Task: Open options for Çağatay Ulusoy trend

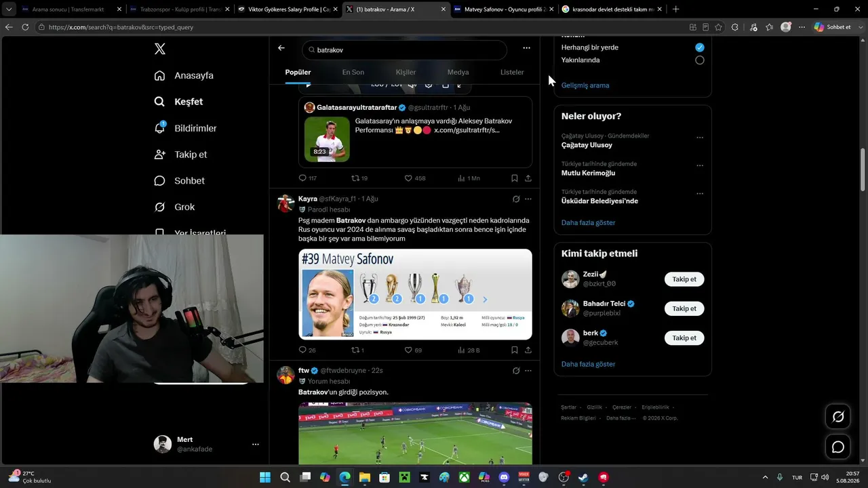Action: [700, 138]
